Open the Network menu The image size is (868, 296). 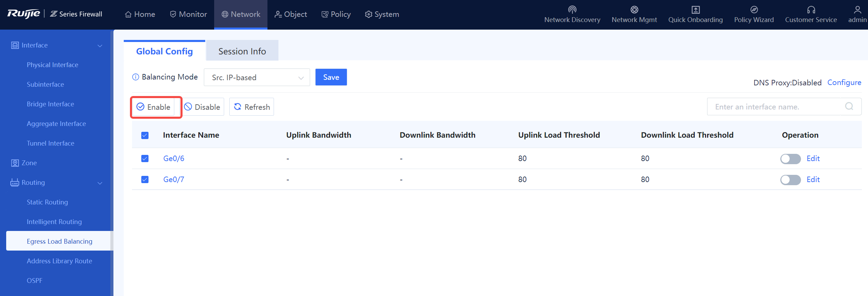click(x=241, y=14)
